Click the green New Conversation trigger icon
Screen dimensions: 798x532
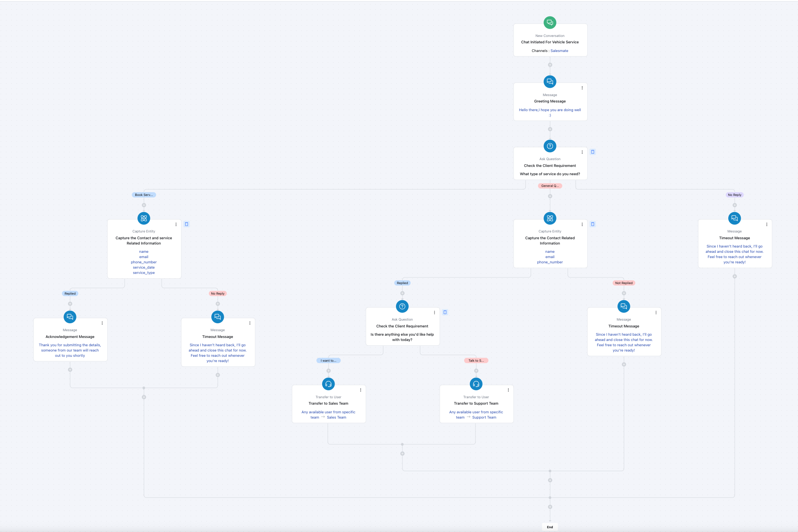[x=550, y=23]
